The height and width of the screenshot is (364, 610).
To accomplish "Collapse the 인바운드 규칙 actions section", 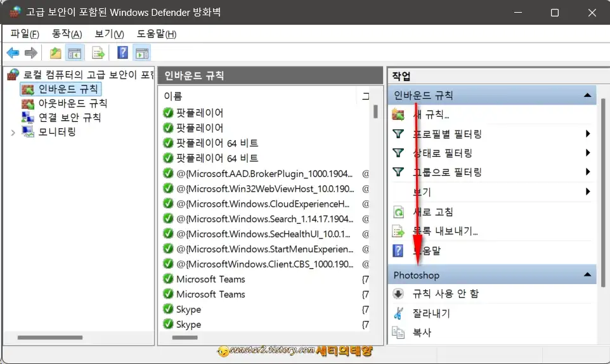I will [x=587, y=95].
